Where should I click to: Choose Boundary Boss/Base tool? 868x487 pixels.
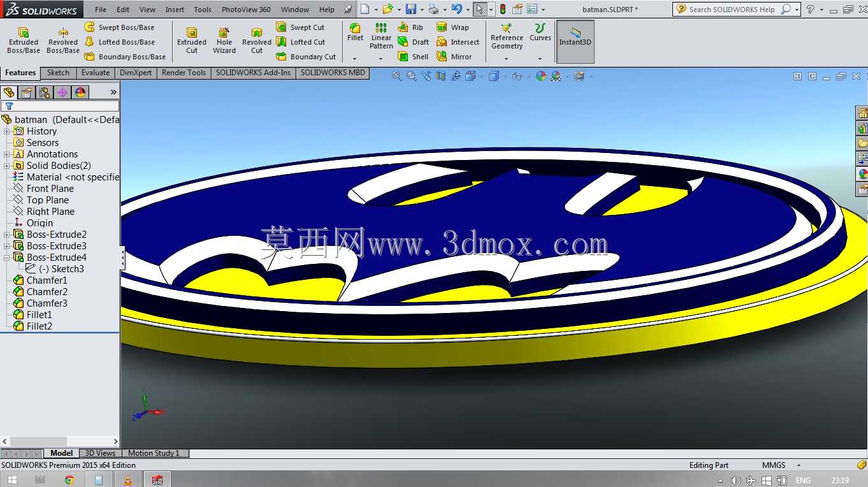point(125,57)
